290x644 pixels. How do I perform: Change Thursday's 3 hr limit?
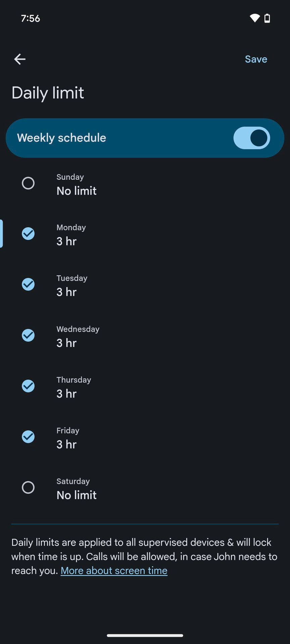coord(66,394)
